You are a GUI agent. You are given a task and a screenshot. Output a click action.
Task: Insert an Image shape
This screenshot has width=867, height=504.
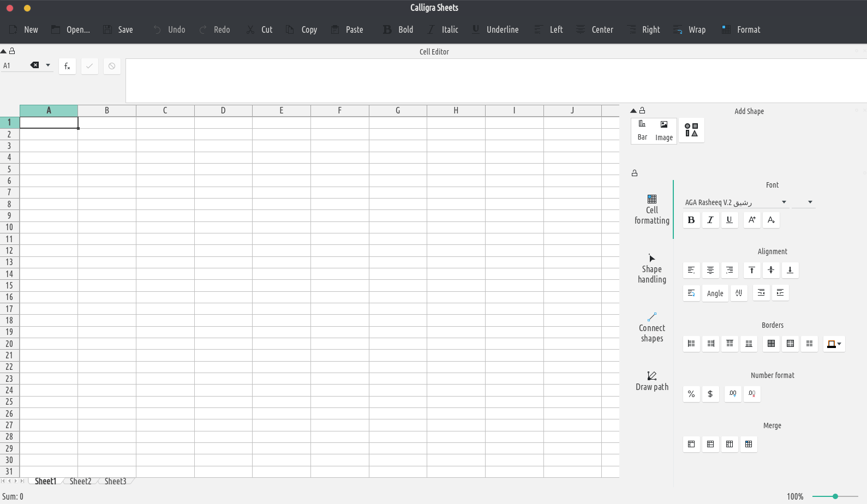[663, 130]
